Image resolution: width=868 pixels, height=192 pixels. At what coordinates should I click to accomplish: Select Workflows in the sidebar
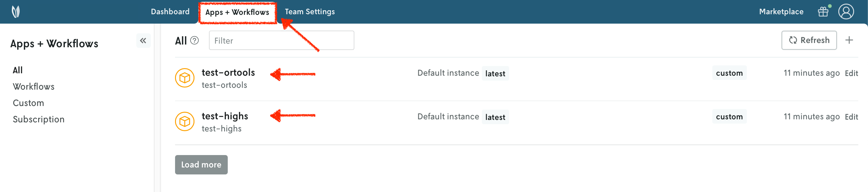point(34,87)
